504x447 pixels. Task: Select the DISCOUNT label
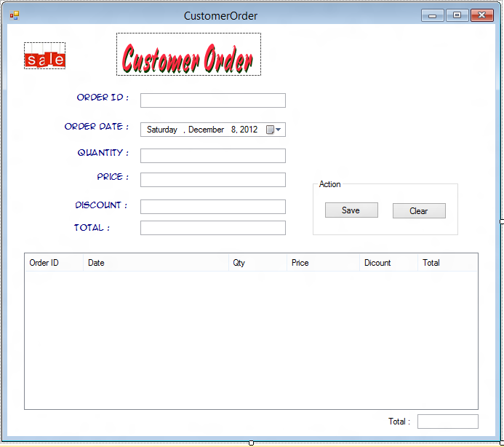[101, 205]
